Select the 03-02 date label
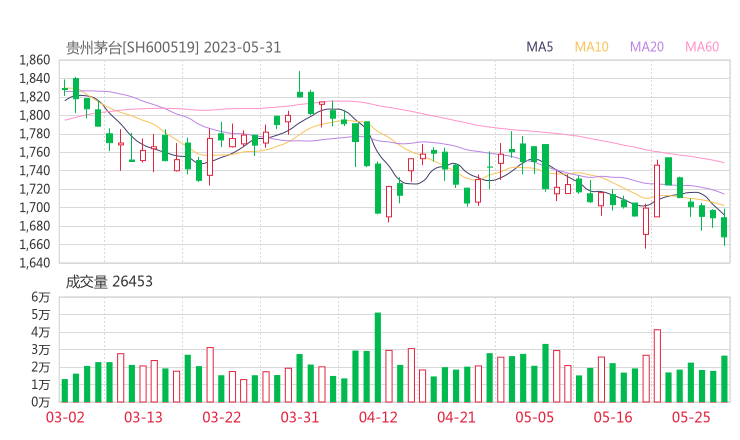 pyautogui.click(x=65, y=417)
